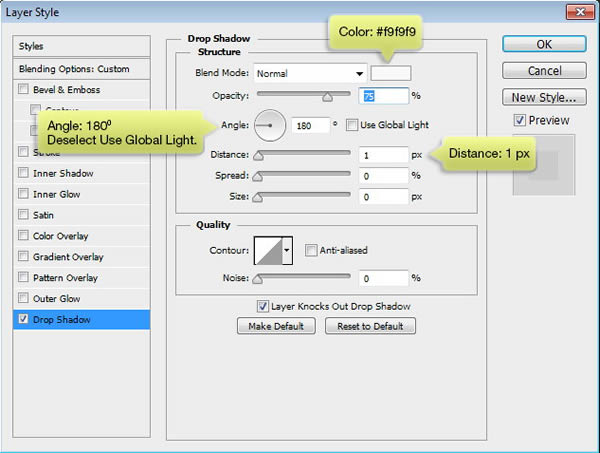
Task: Enable the Anti-aliased checkbox
Action: coord(311,250)
